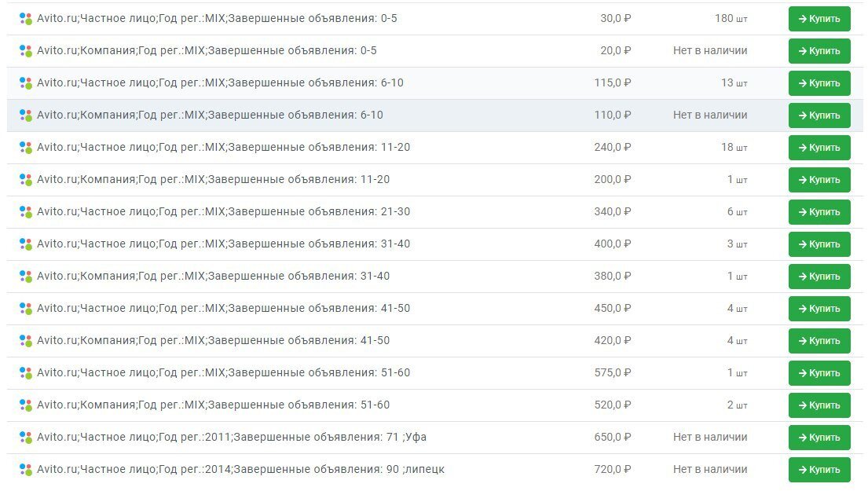Click the Avito icon in the липецк 2014 row

coord(25,470)
